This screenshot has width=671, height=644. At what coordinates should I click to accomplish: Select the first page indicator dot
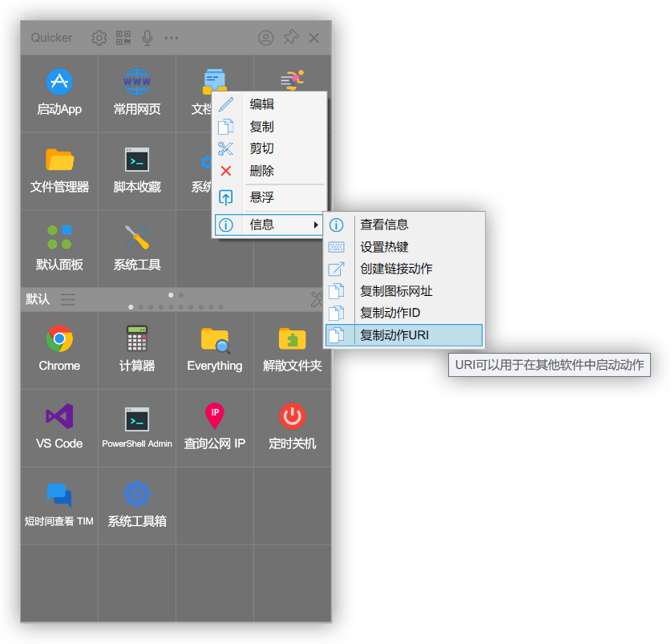tap(131, 307)
